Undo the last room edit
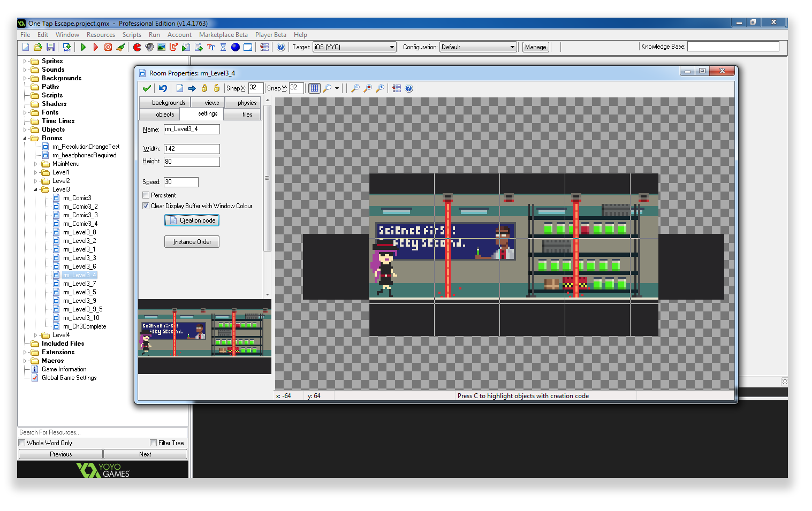 pyautogui.click(x=163, y=88)
